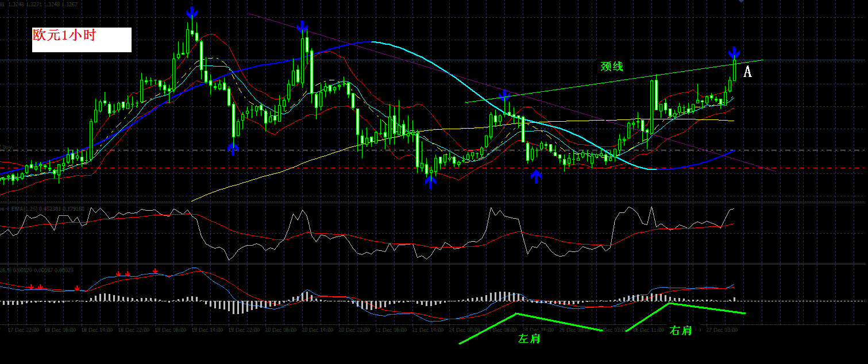Click the white letter A label
The width and height of the screenshot is (868, 364).
747,72
